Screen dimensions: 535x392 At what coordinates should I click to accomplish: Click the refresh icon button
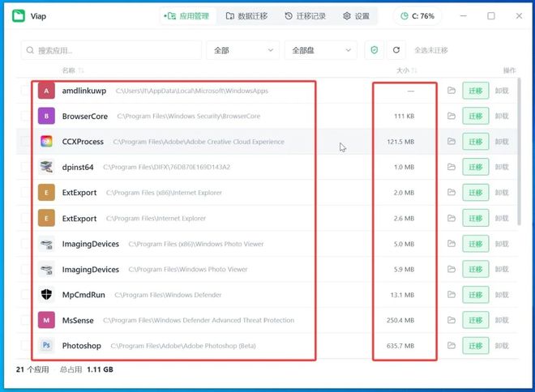click(x=396, y=50)
